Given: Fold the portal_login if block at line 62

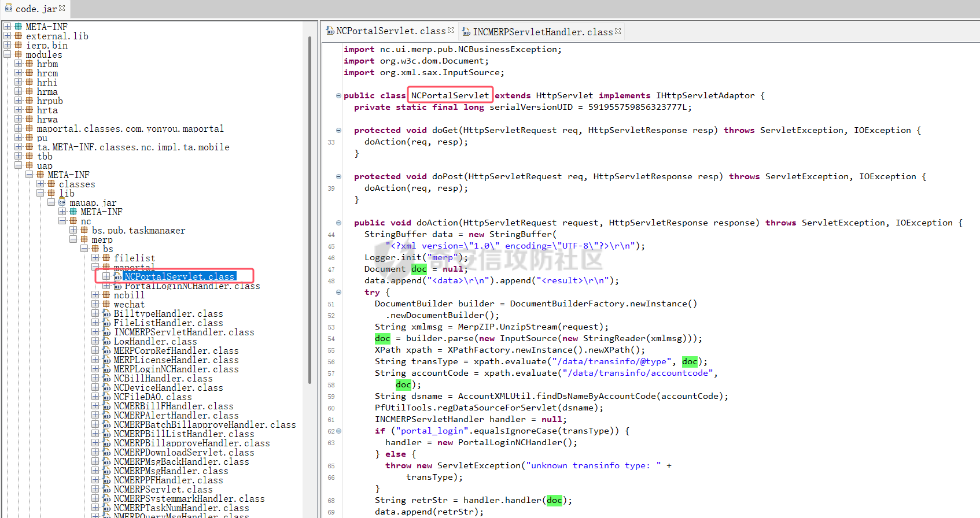Looking at the screenshot, I should click(x=338, y=431).
